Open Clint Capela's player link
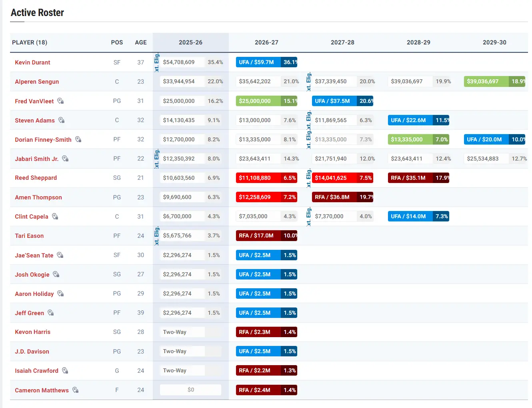This screenshot has height=408, width=532. [32, 217]
